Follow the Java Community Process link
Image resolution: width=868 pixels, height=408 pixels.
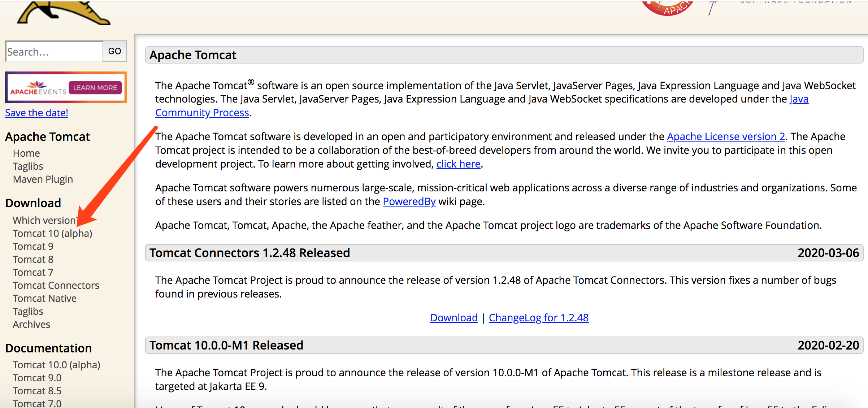tap(202, 112)
